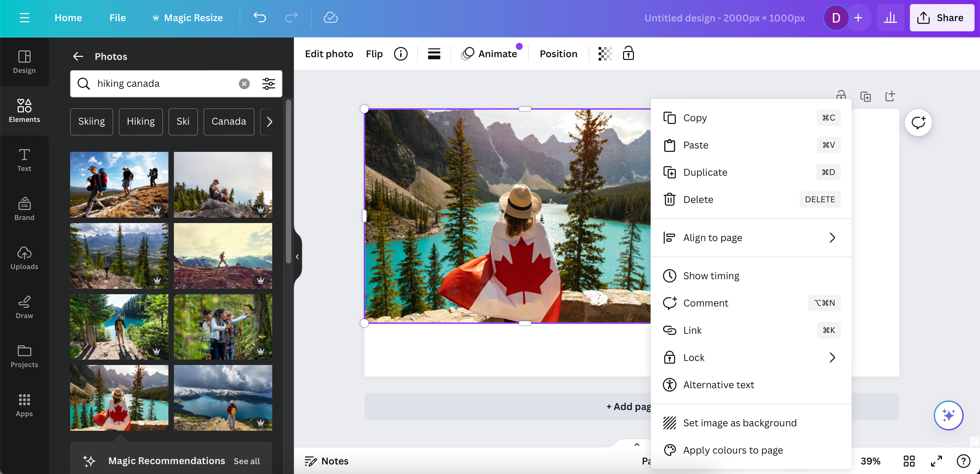The width and height of the screenshot is (980, 474).
Task: Switch to the Design panel
Action: coord(24,62)
